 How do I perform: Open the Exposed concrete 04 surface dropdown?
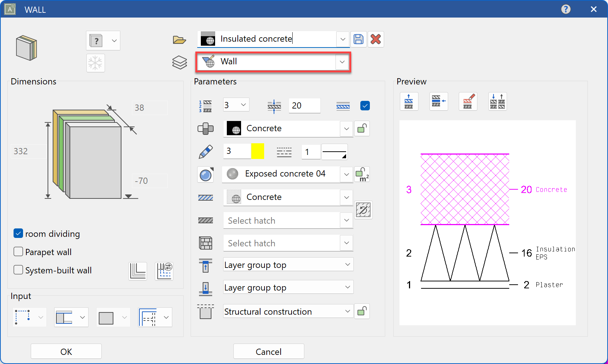pos(346,174)
